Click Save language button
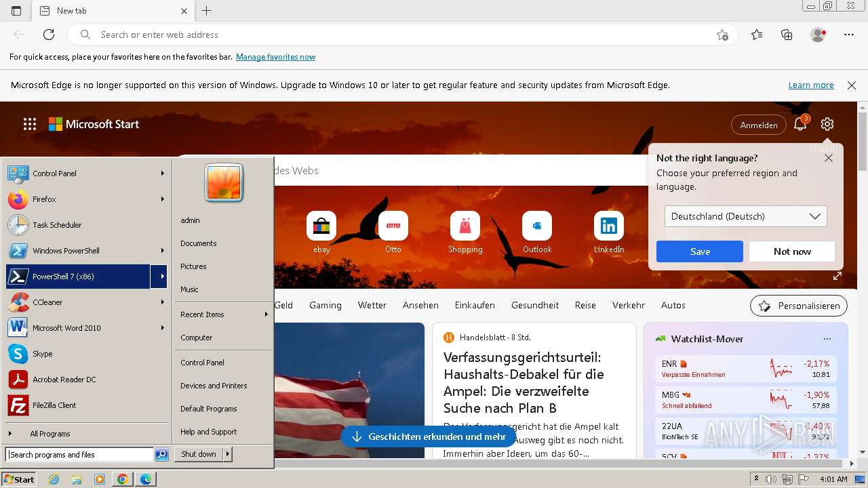 click(700, 251)
